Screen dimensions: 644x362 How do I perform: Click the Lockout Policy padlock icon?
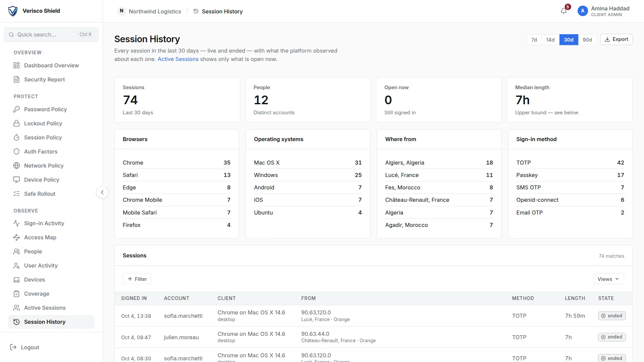pyautogui.click(x=16, y=123)
